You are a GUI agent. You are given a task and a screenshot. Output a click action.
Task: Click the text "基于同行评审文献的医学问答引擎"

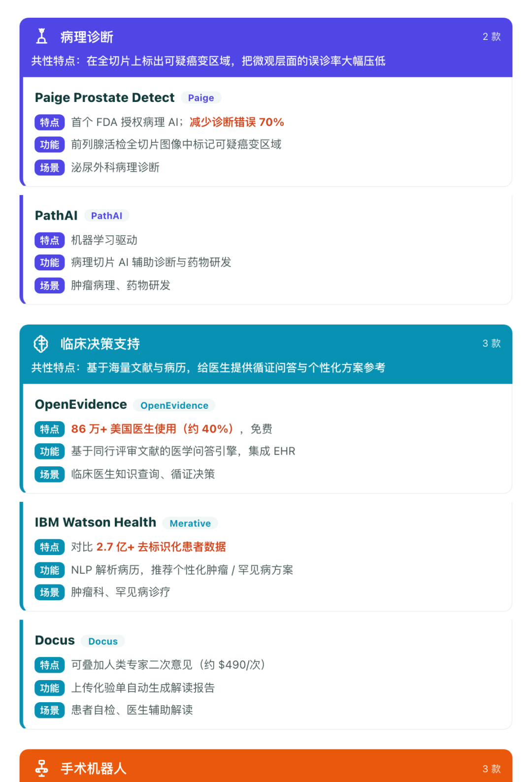[x=154, y=451]
